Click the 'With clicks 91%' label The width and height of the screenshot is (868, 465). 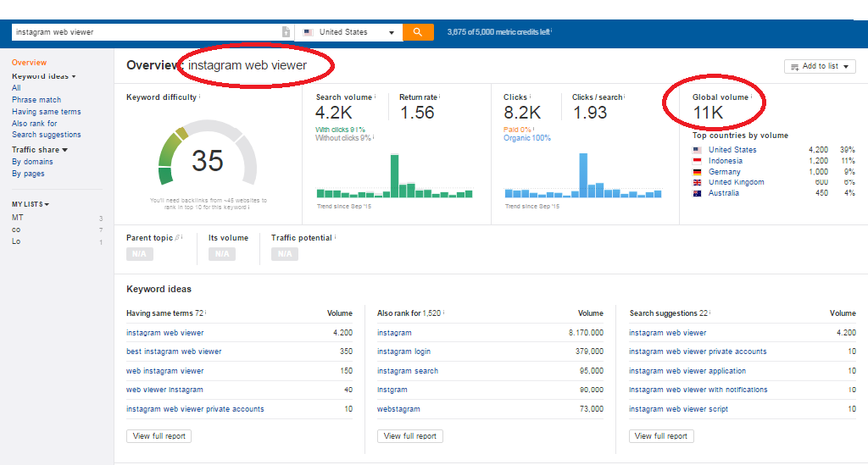(x=340, y=130)
